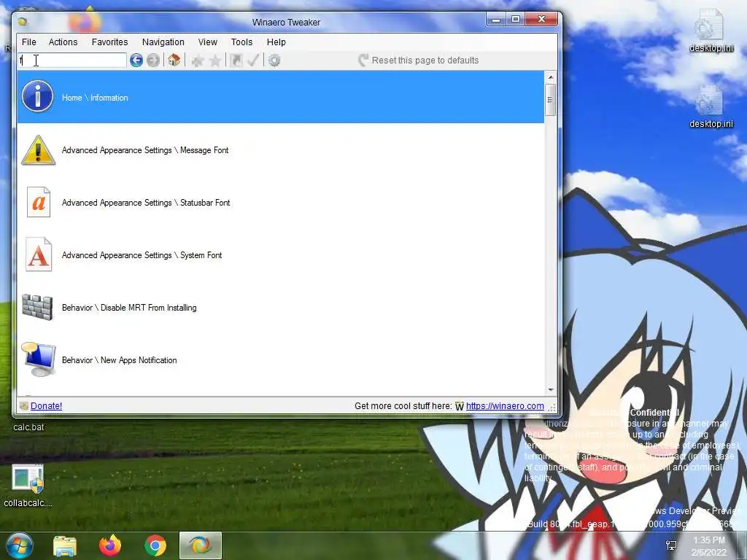Click inside the search text box
The image size is (747, 560).
[72, 61]
